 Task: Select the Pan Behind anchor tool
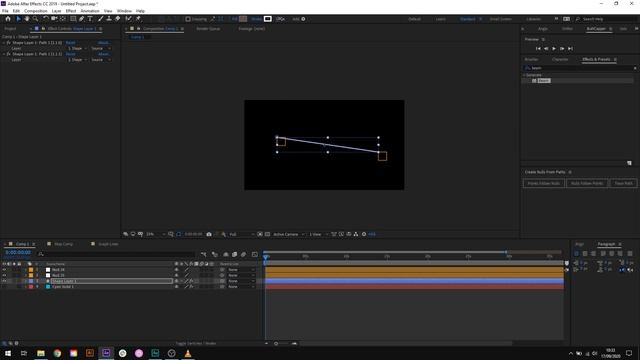click(x=62, y=19)
